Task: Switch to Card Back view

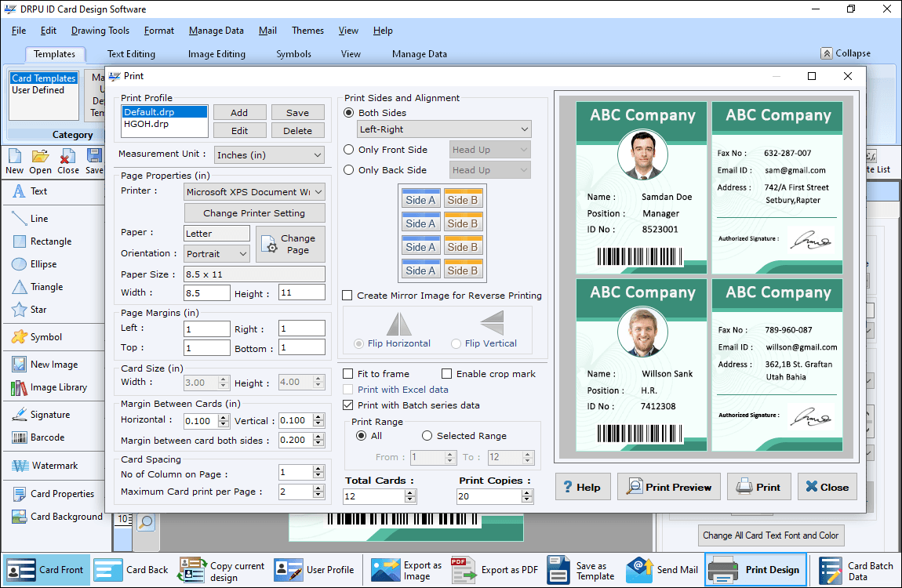Action: [131, 570]
